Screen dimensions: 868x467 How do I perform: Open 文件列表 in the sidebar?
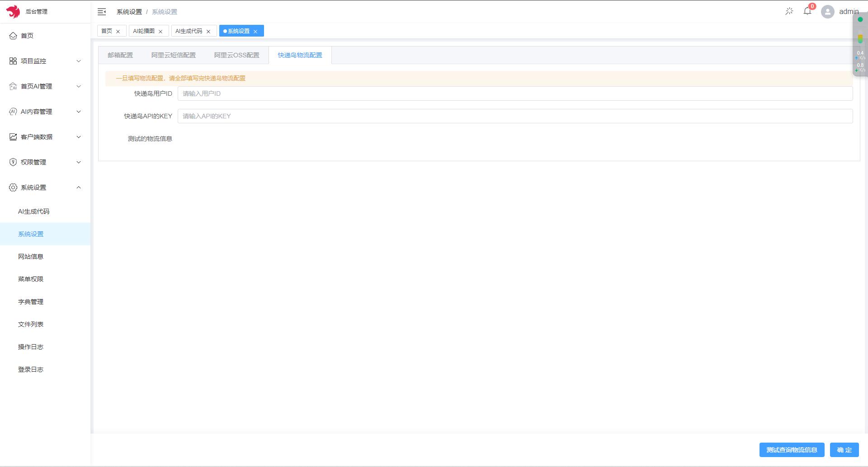pos(45,324)
